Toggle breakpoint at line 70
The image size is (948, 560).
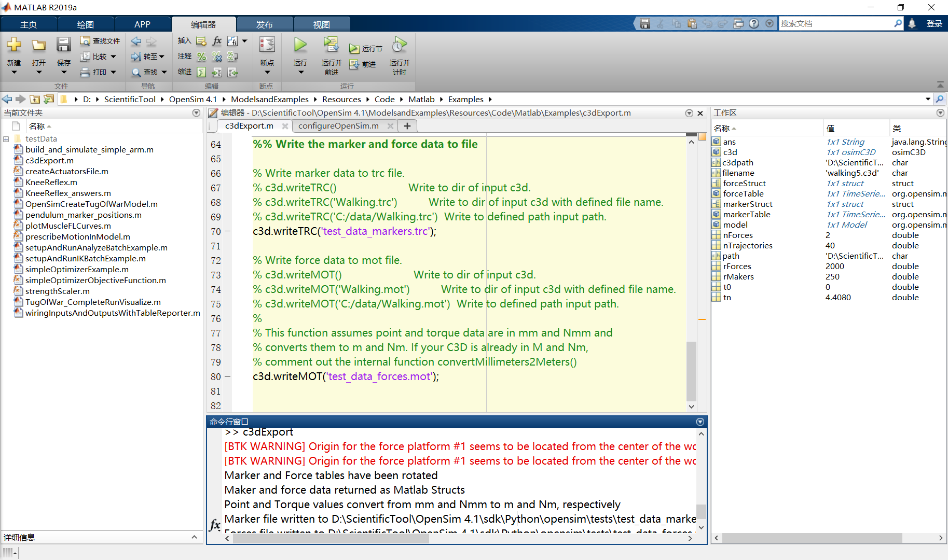tap(227, 232)
